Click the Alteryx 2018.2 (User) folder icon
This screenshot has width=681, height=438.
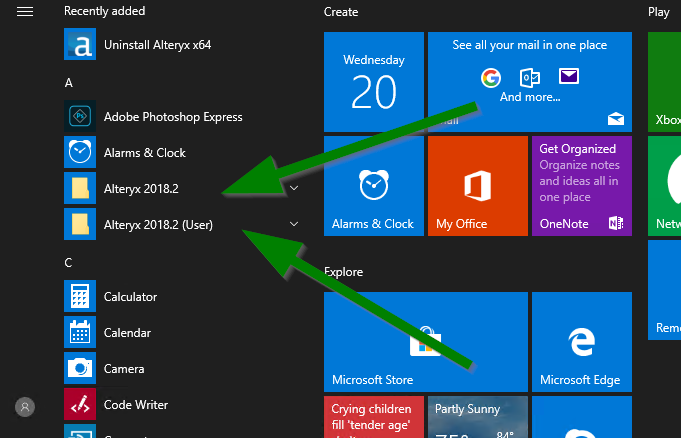[x=80, y=224]
